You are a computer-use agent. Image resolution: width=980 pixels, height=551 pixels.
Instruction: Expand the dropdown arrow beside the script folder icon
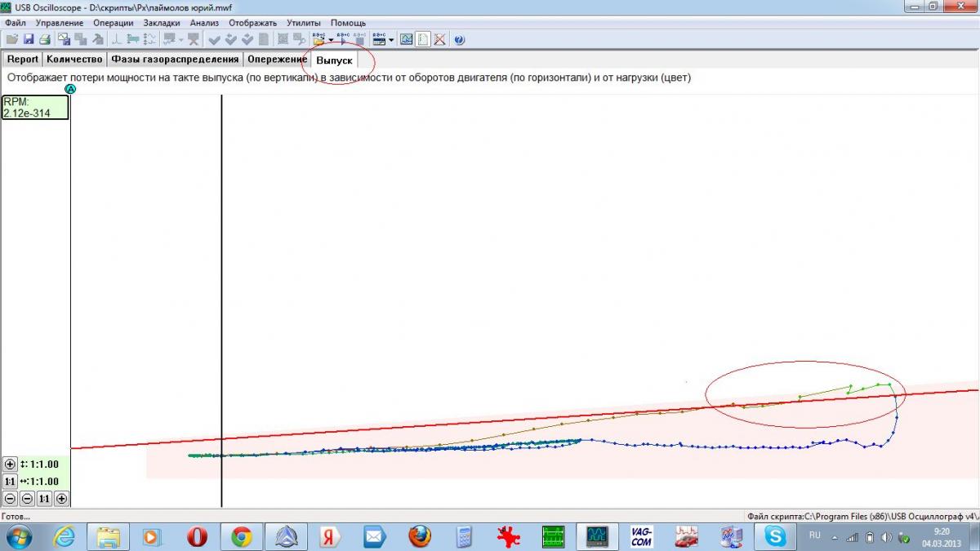coord(331,40)
